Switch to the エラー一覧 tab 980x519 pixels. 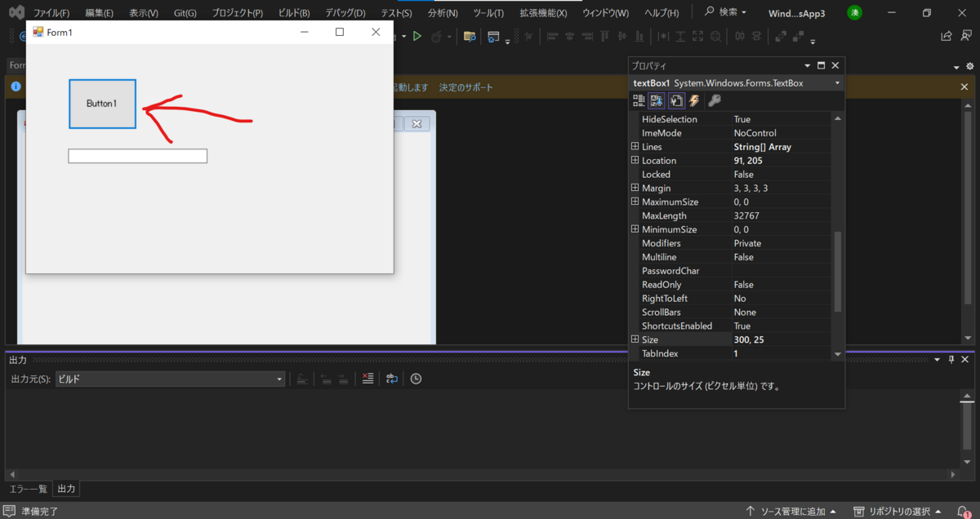(x=28, y=488)
